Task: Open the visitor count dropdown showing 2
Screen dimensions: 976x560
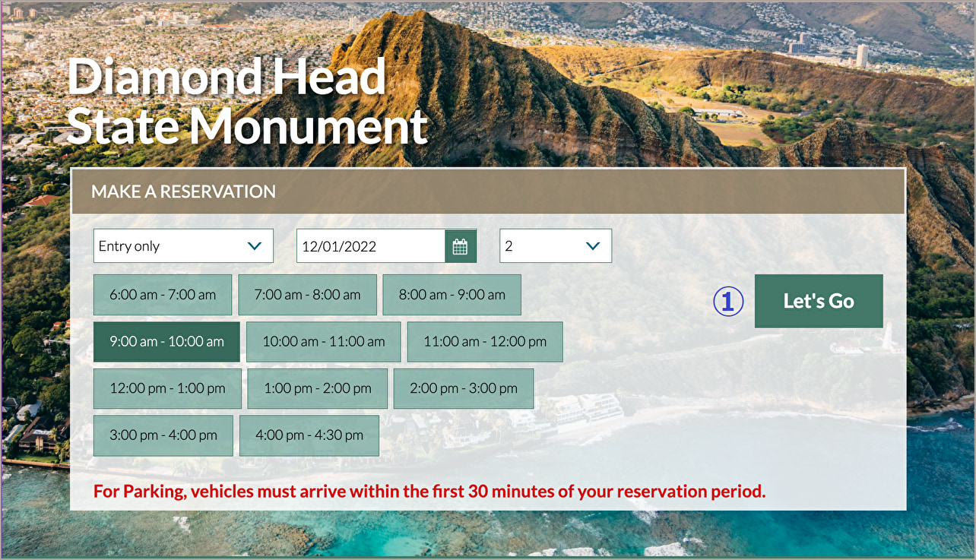Action: click(556, 246)
